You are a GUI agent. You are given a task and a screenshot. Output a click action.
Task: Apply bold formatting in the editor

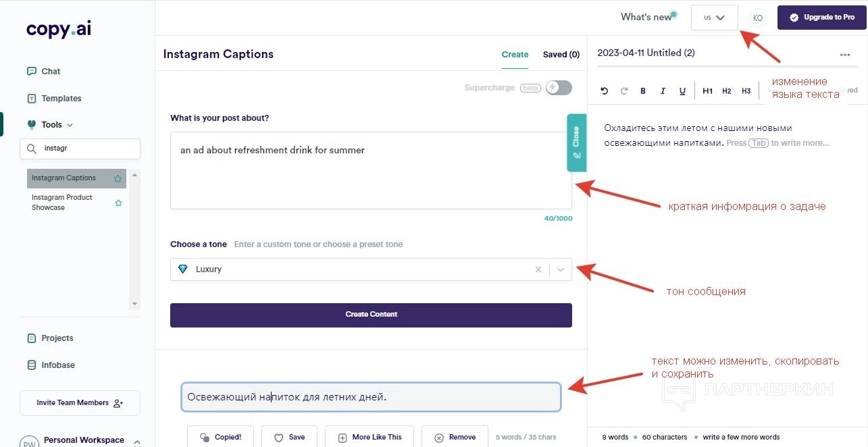click(x=643, y=91)
